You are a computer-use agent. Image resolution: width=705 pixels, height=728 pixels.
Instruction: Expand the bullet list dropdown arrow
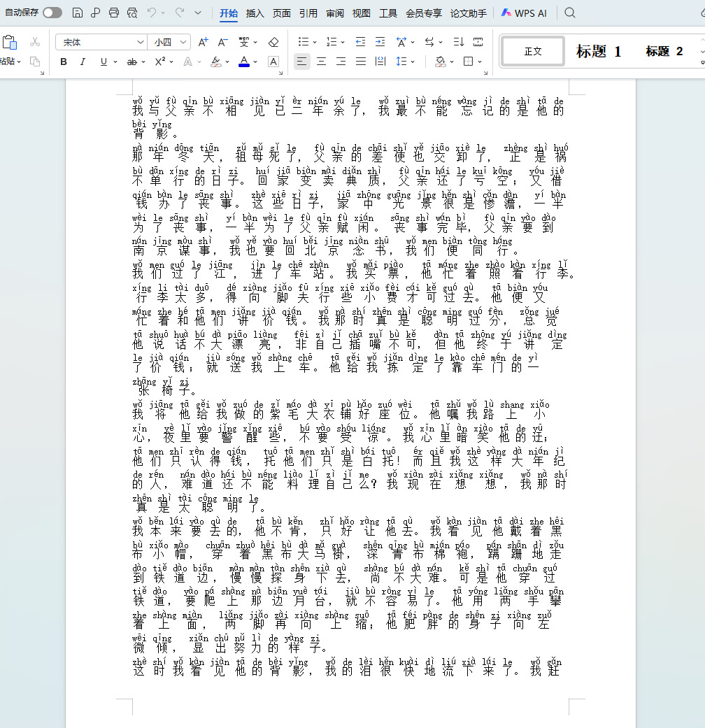(x=315, y=42)
